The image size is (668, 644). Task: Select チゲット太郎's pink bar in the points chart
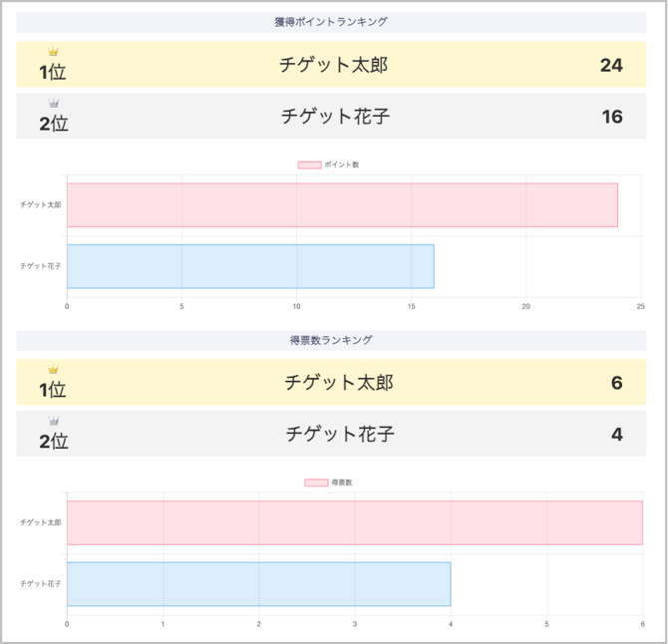[x=342, y=205]
